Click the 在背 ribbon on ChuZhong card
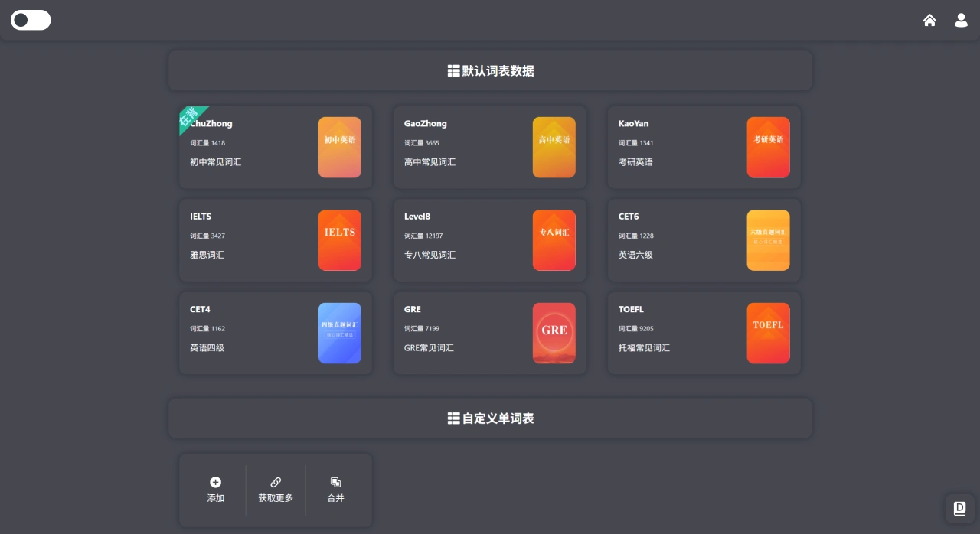 point(190,120)
